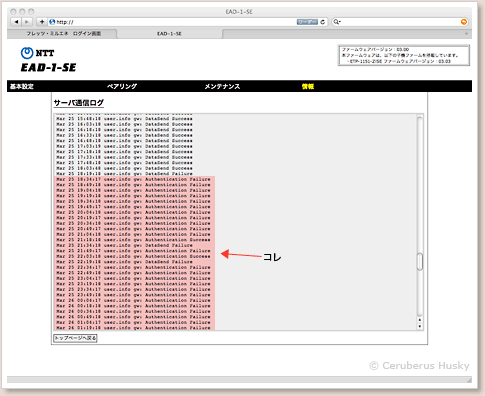Click the Mar 26 00:49:18 Authentication Failure row
Image resolution: width=485 pixels, height=396 pixels.
pos(133,317)
